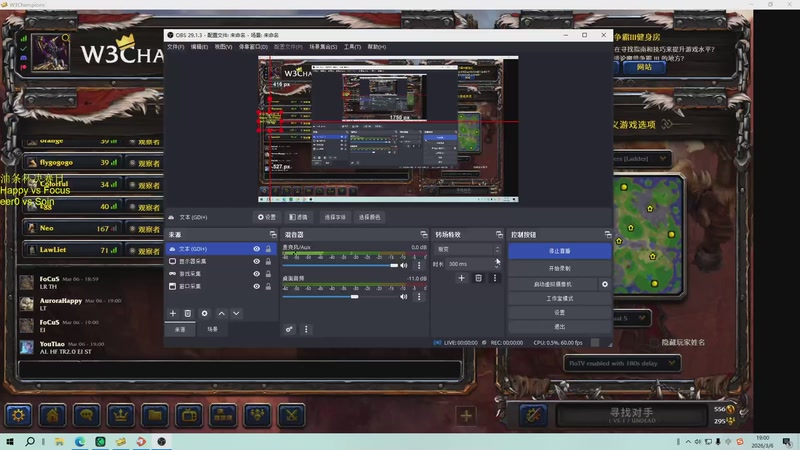The width and height of the screenshot is (800, 450).
Task: Open the 工具(T) menu in OBS
Action: click(x=352, y=46)
